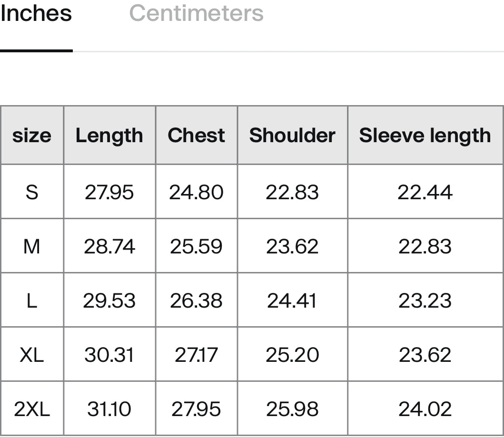Screen dimensions: 504x437
Task: Click the 25.98 shoulder value for 2XL
Action: (292, 409)
